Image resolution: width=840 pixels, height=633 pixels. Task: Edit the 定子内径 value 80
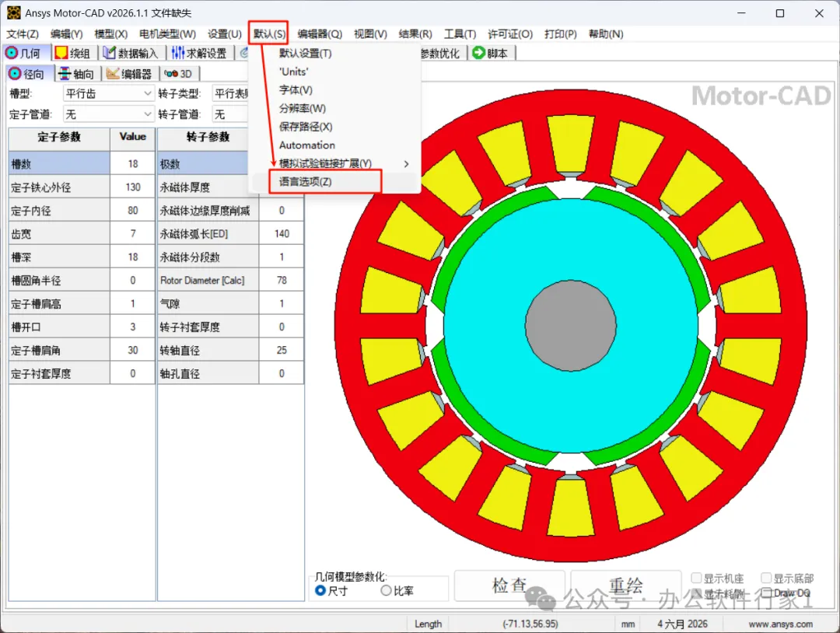133,211
